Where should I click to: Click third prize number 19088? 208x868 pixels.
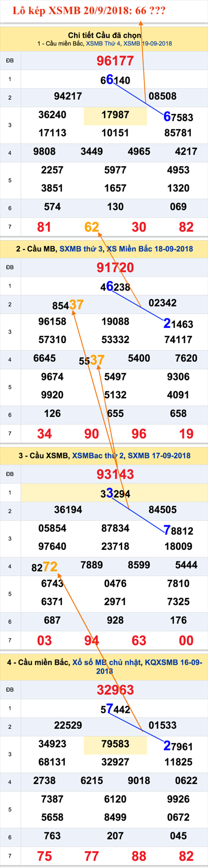tap(115, 321)
